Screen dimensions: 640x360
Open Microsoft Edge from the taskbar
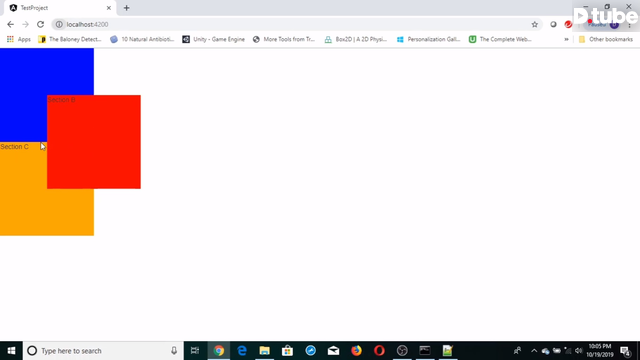[x=242, y=351]
